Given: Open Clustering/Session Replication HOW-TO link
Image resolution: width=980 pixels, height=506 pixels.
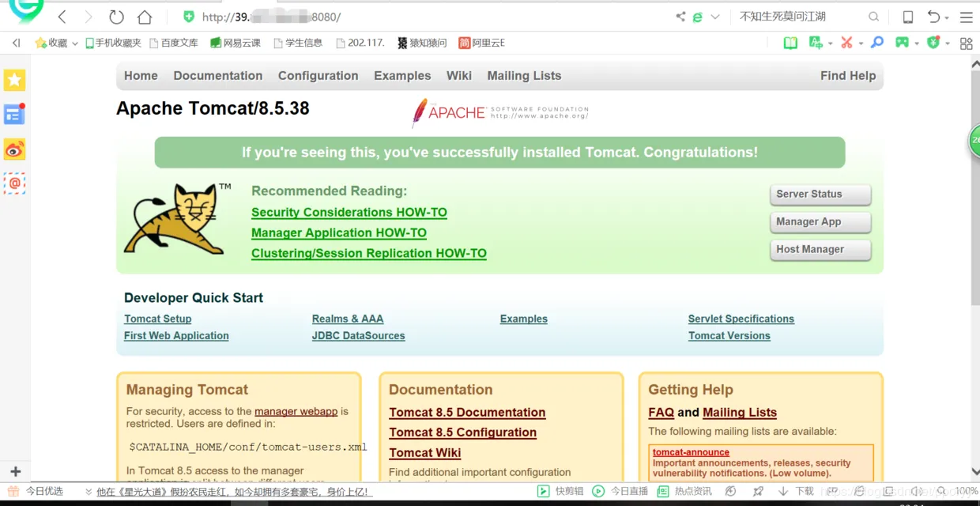Looking at the screenshot, I should coord(369,253).
